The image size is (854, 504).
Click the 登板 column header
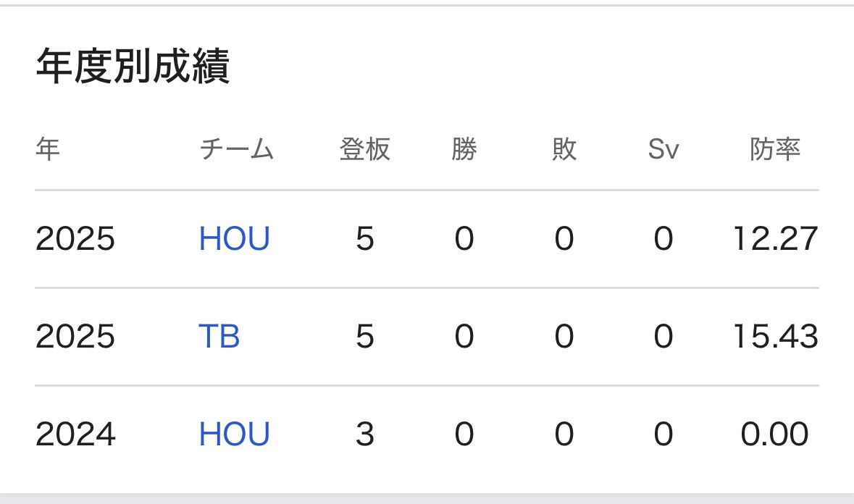point(365,150)
